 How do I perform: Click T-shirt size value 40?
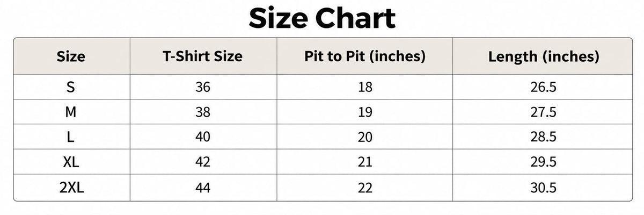coord(203,137)
